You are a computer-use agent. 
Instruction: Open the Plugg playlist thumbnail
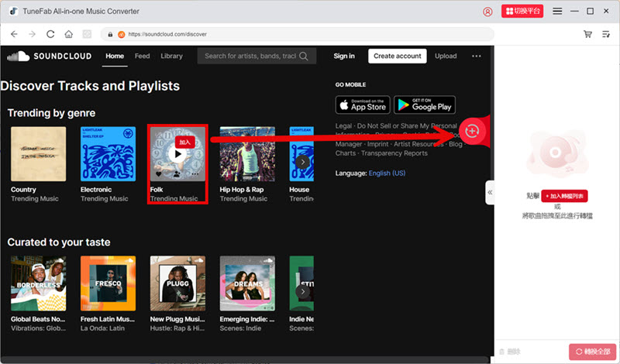177,283
